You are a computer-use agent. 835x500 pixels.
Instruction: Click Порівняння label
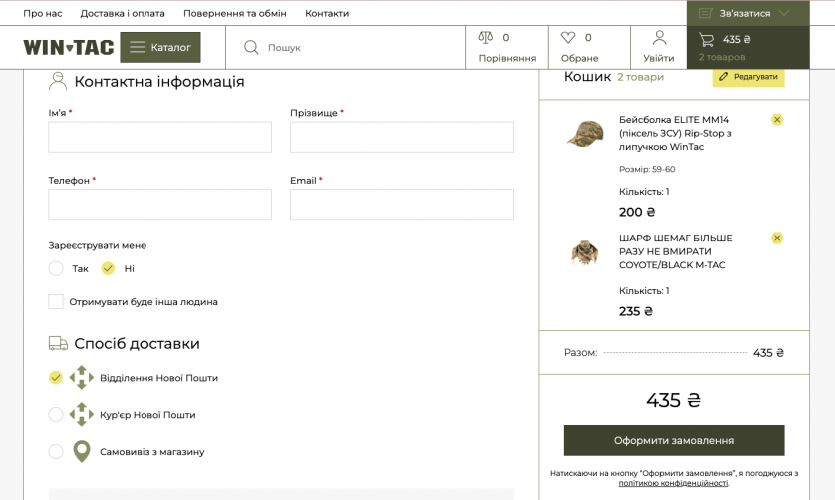point(507,58)
